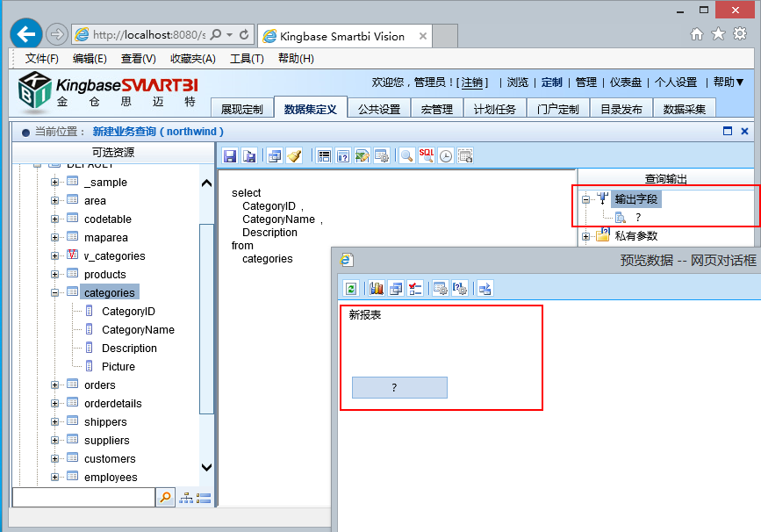Click the list view icon beside tree icon

(x=204, y=498)
